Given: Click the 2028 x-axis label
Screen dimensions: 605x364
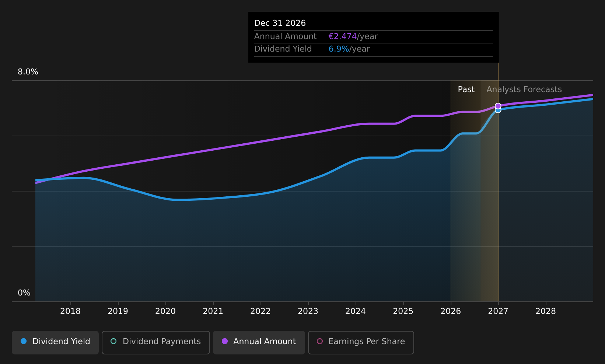Looking at the screenshot, I should (546, 311).
